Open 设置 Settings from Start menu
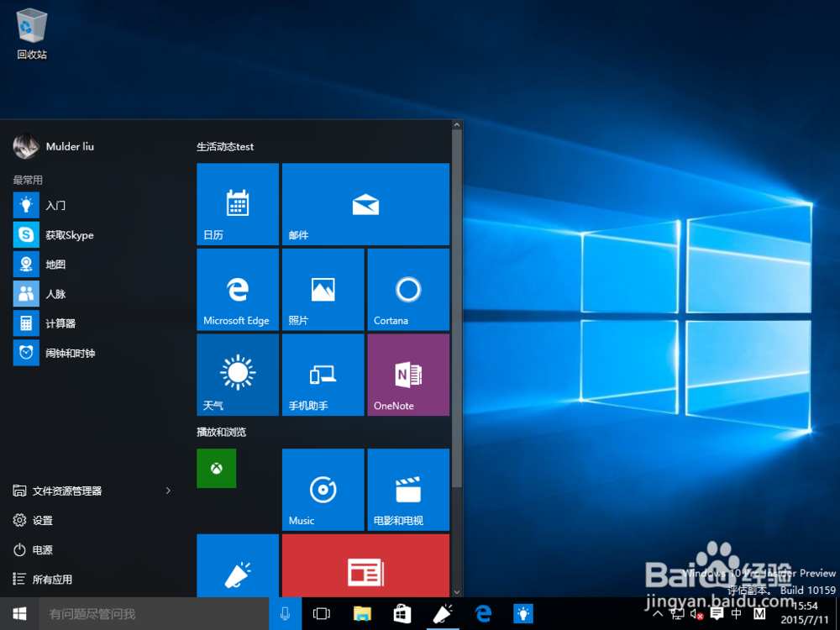Image resolution: width=840 pixels, height=630 pixels. 33,520
